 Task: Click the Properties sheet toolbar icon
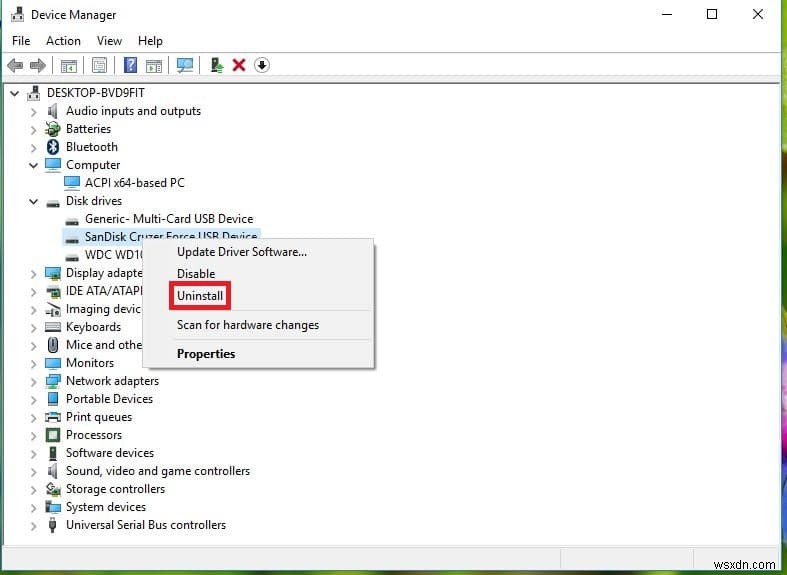[99, 65]
